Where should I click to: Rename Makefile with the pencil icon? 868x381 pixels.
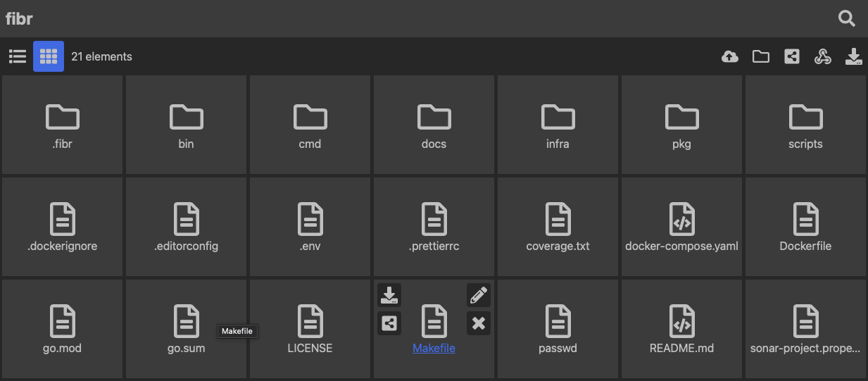pos(478,295)
